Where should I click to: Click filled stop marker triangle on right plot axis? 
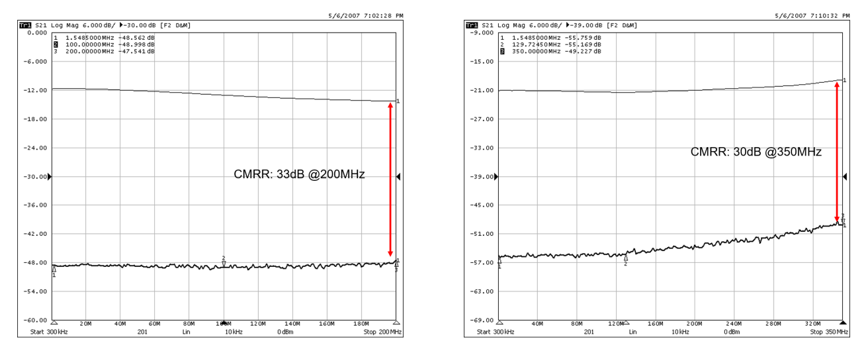[x=842, y=323]
